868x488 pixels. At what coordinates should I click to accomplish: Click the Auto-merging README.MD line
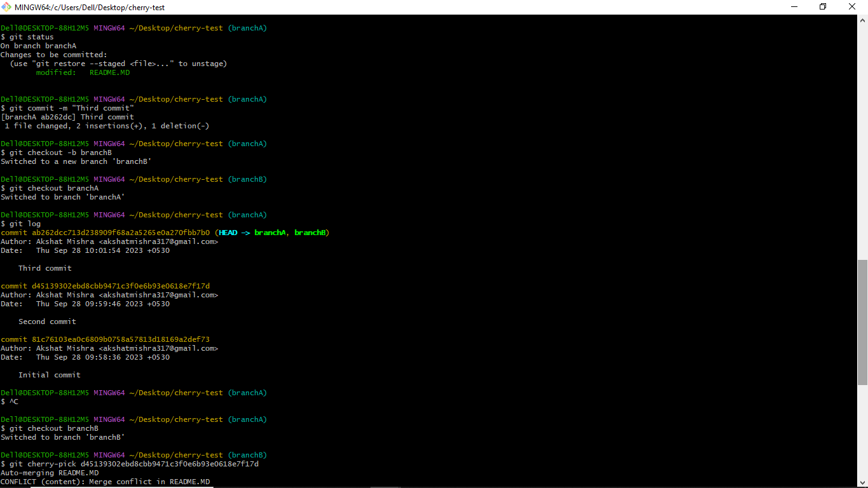click(50, 472)
